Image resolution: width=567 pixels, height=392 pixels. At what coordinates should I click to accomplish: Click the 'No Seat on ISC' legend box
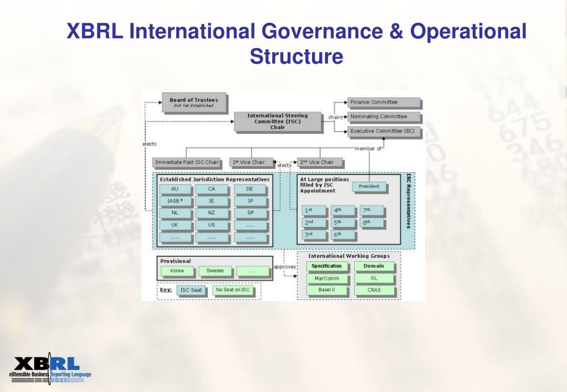233,290
